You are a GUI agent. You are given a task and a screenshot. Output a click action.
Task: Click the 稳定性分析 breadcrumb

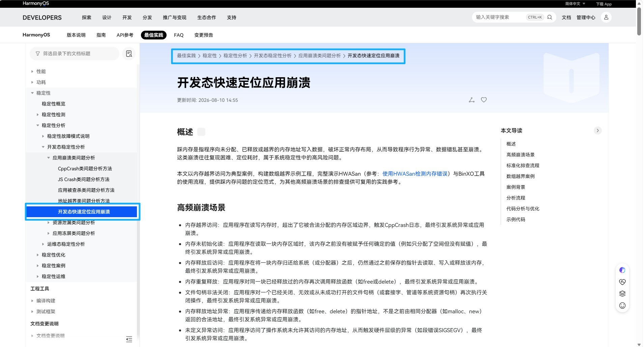click(235, 56)
